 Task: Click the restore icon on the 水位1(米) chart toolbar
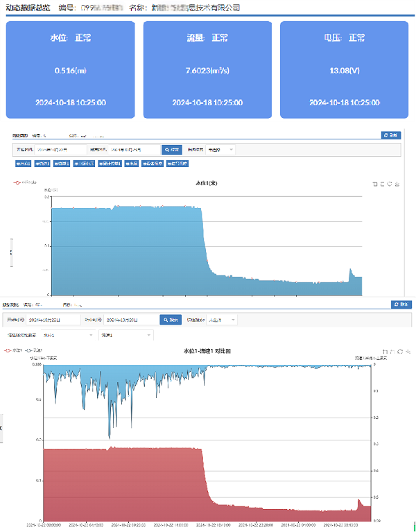pyautogui.click(x=390, y=184)
